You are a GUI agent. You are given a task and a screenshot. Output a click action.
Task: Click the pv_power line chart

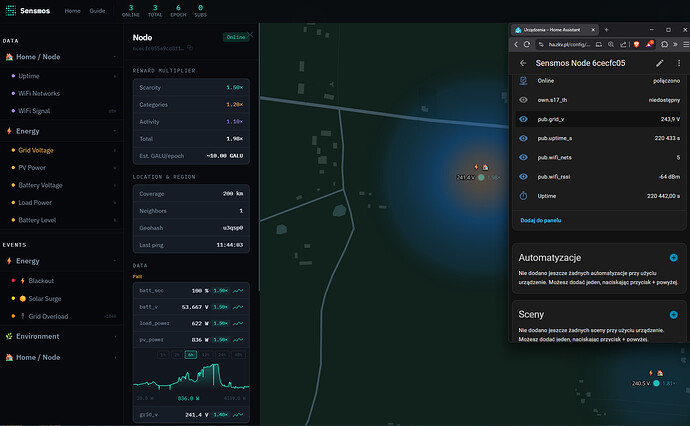click(x=191, y=376)
